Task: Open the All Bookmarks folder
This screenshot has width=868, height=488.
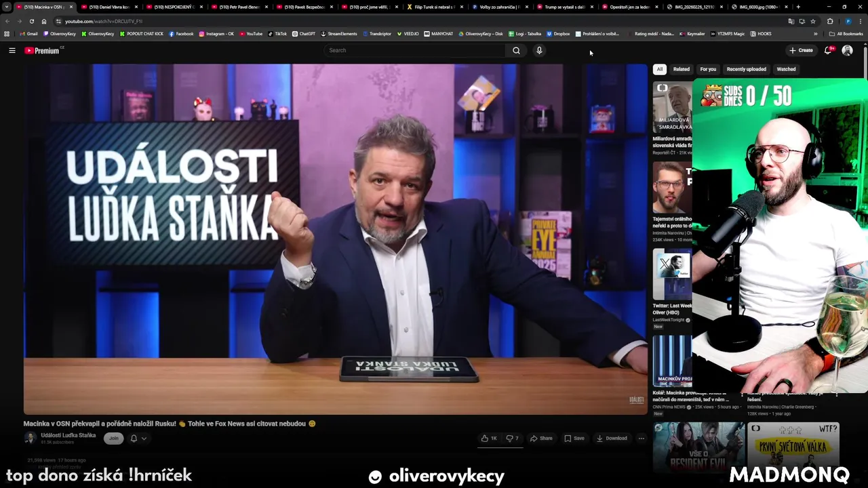Action: click(x=846, y=33)
